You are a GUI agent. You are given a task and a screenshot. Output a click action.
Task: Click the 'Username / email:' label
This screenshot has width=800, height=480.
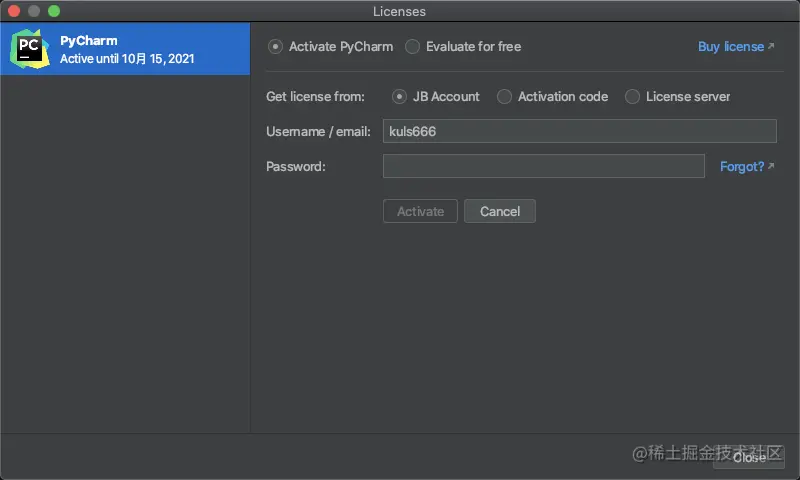pyautogui.click(x=318, y=132)
